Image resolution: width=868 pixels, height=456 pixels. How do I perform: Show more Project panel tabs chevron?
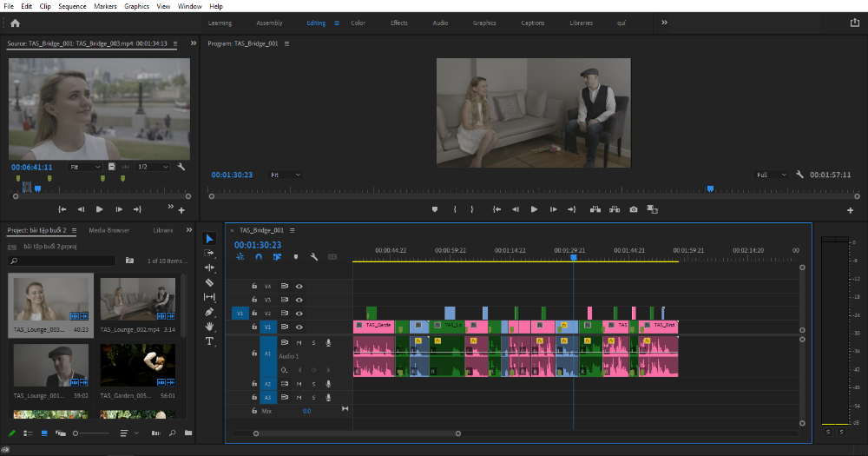[188, 230]
